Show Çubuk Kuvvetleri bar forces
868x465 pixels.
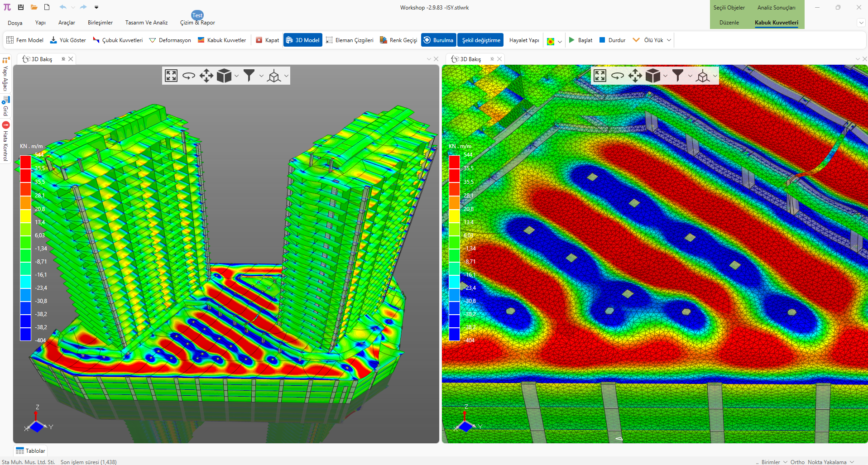click(118, 40)
